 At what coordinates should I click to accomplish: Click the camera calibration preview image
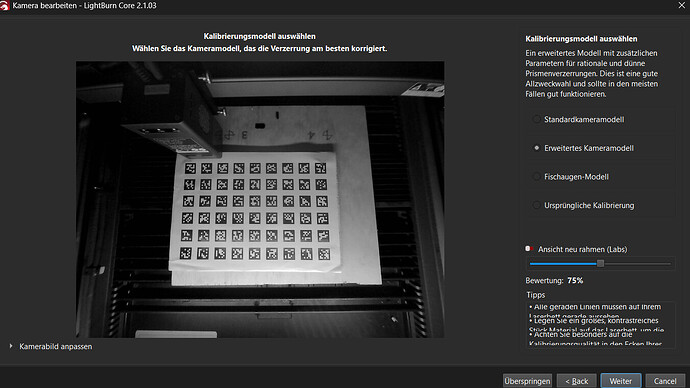coord(260,199)
